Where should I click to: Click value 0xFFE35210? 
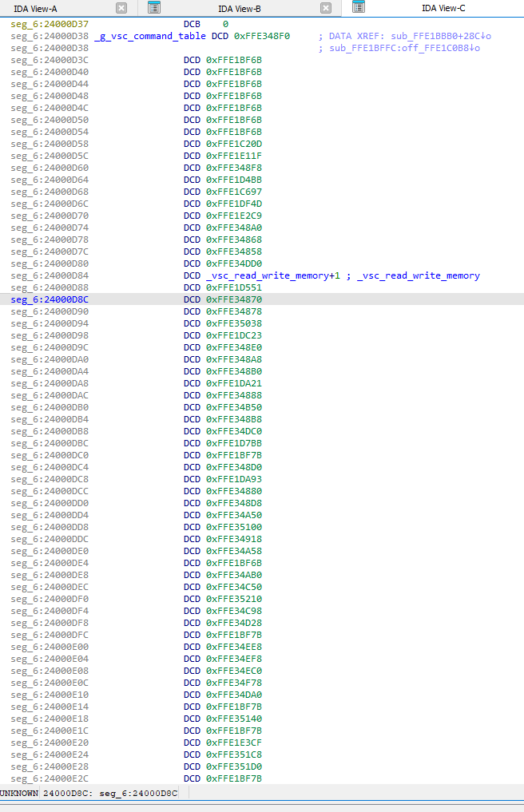pyautogui.click(x=234, y=599)
